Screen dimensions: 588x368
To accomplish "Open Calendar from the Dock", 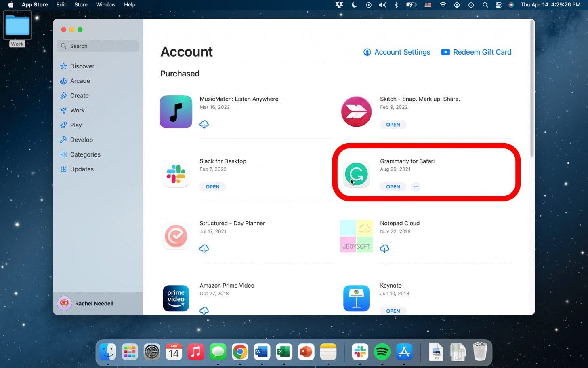I will click(x=174, y=352).
